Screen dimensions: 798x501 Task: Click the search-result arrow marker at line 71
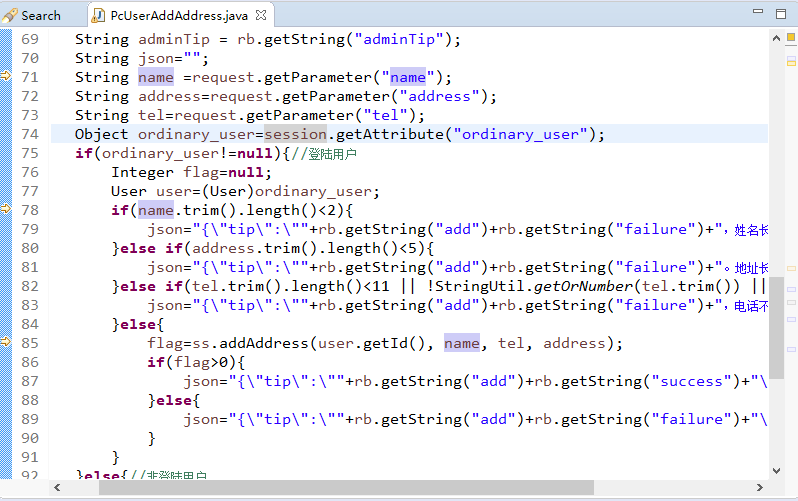pyautogui.click(x=6, y=76)
